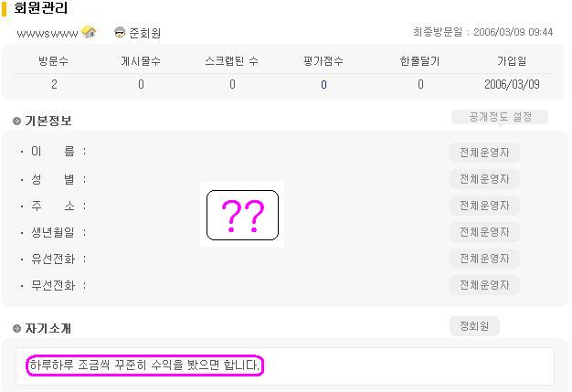Open the 기본정보 section bullet icon

[16, 121]
